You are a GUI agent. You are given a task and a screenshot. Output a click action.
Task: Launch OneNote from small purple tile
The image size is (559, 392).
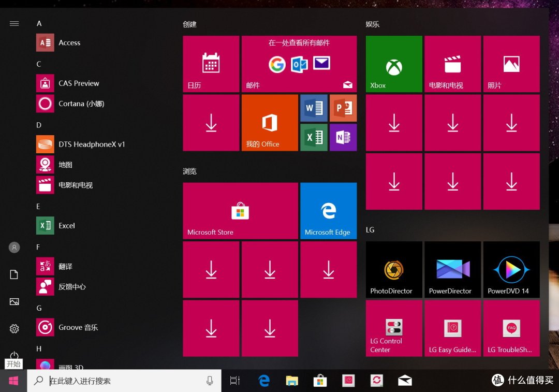(343, 137)
